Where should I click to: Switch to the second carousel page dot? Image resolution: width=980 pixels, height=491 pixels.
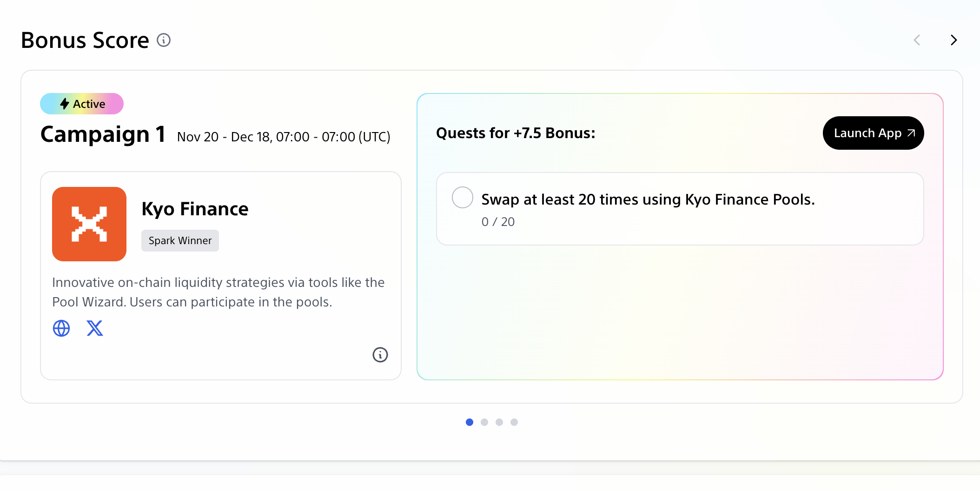484,422
